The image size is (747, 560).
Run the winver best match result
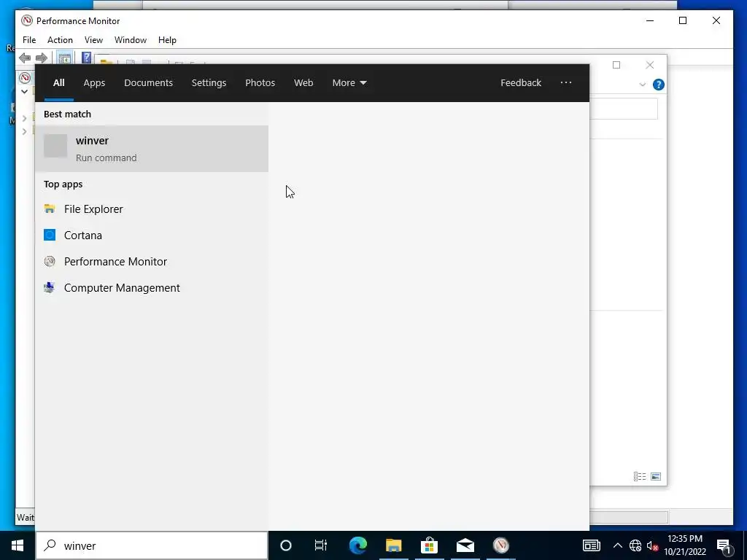[x=152, y=149]
